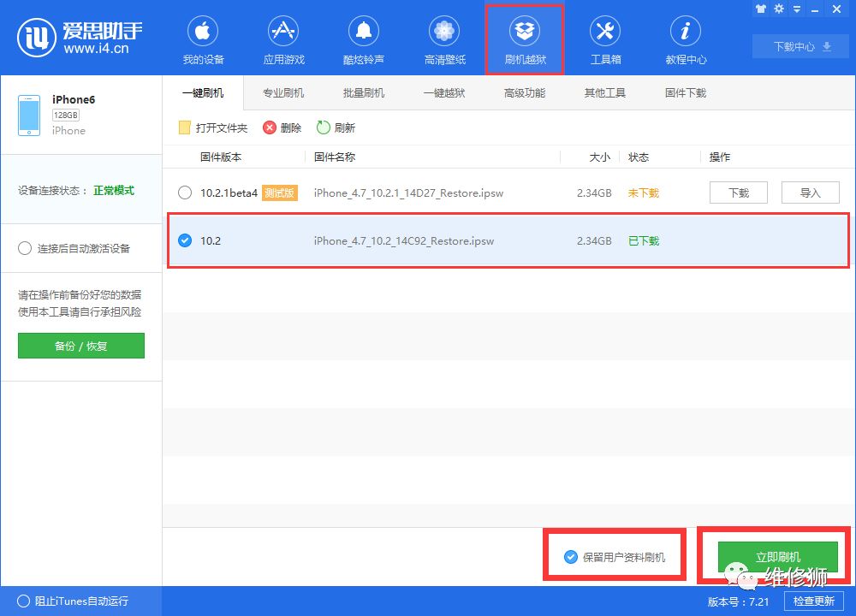Open the 我的设备 (My Devices) section
Viewport: 856px width, 616px height.
[202, 38]
